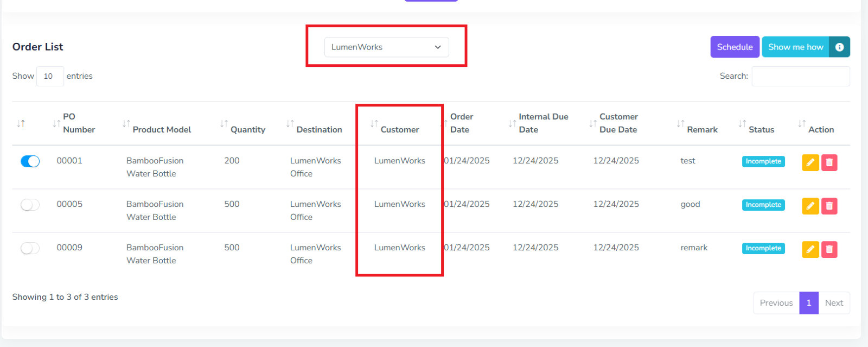Click the info icon beside Show me how
This screenshot has width=868, height=347.
pyautogui.click(x=839, y=47)
